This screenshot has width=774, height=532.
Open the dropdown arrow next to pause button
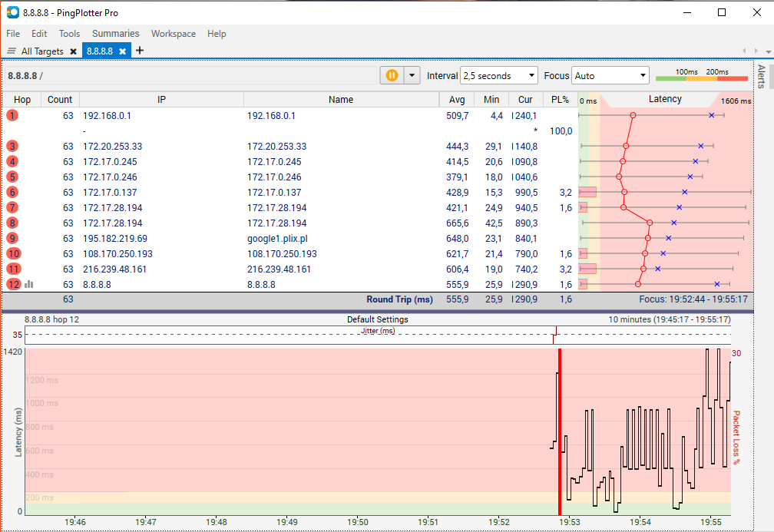click(412, 75)
